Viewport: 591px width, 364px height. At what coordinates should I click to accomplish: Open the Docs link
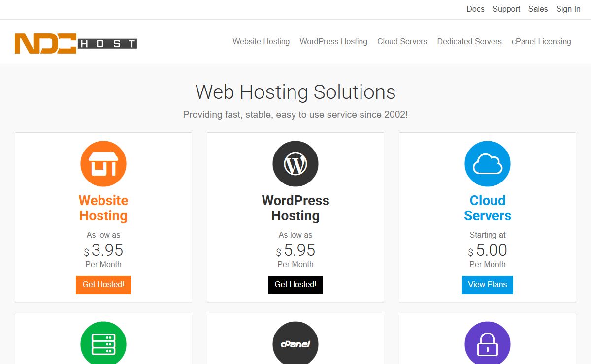pyautogui.click(x=475, y=9)
